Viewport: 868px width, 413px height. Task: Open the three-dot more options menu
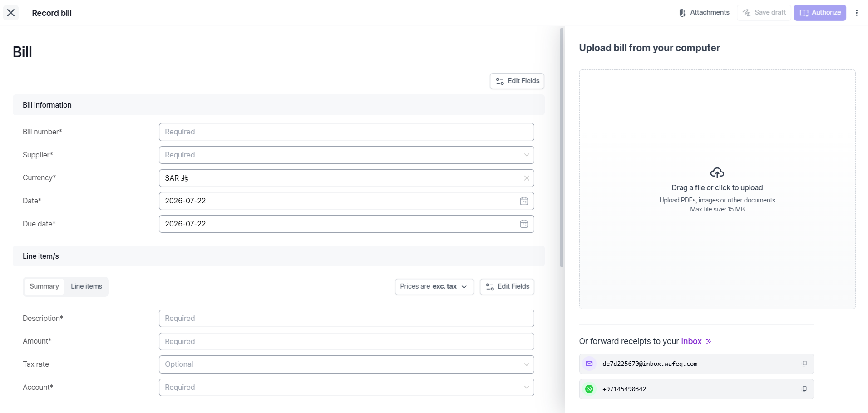click(857, 13)
